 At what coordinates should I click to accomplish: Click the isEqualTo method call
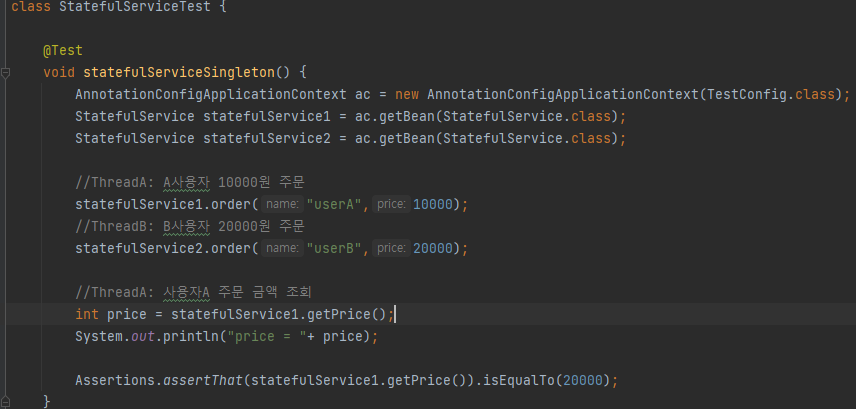(x=519, y=380)
